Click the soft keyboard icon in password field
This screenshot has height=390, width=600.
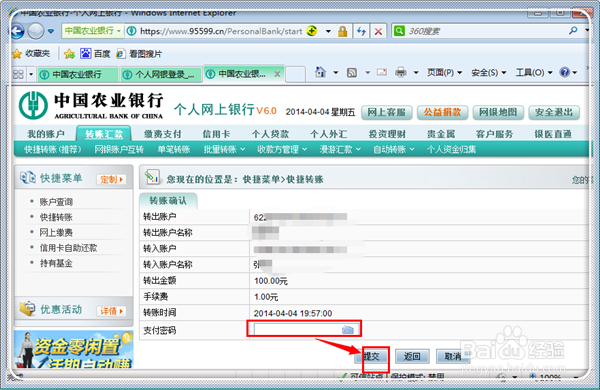click(347, 329)
